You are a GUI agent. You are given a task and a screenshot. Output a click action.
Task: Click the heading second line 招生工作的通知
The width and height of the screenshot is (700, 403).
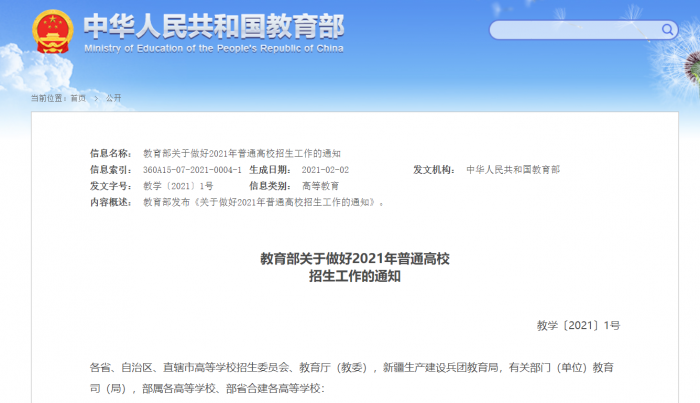coord(354,276)
